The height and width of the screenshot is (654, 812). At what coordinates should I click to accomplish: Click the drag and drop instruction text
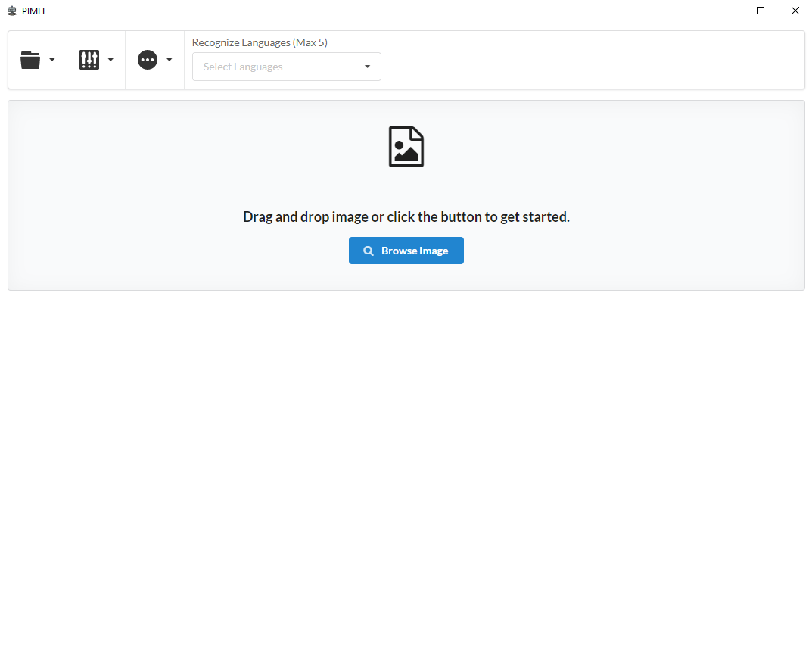tap(406, 216)
